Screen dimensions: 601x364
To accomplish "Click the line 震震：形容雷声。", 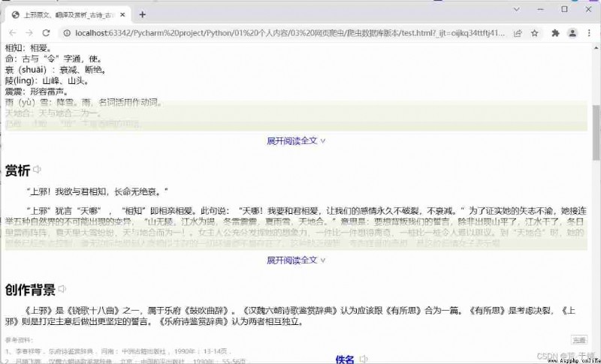I will point(36,92).
